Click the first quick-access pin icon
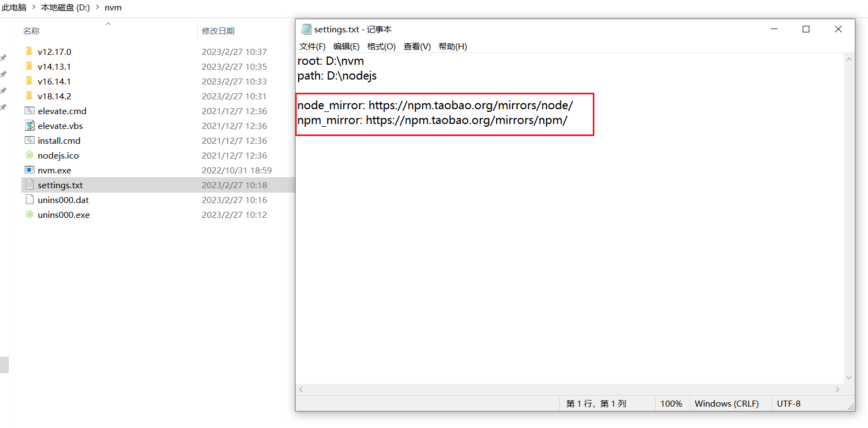Image resolution: width=868 pixels, height=428 pixels. pyautogui.click(x=3, y=58)
